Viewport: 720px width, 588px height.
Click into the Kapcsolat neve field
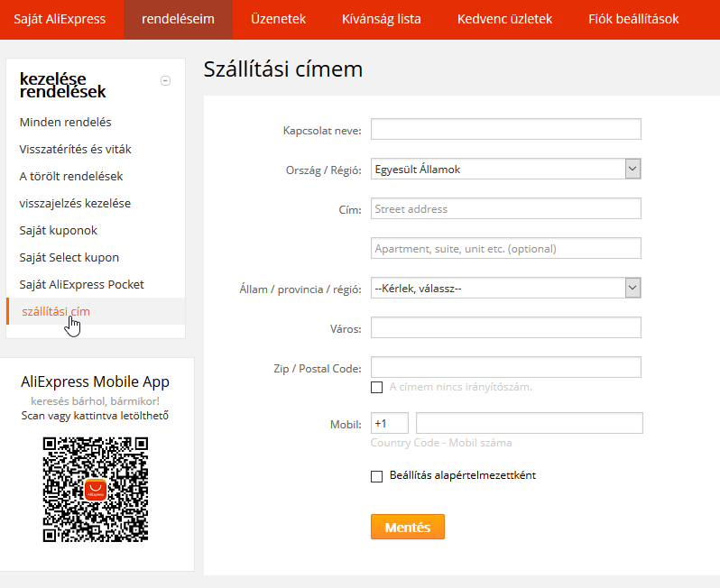(x=505, y=129)
